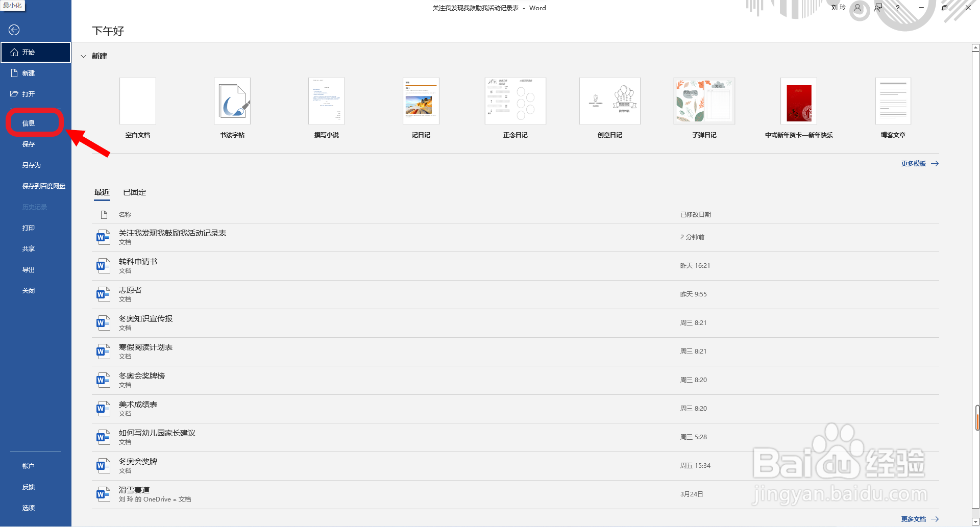
Task: Open the 共享 option
Action: [x=36, y=248]
